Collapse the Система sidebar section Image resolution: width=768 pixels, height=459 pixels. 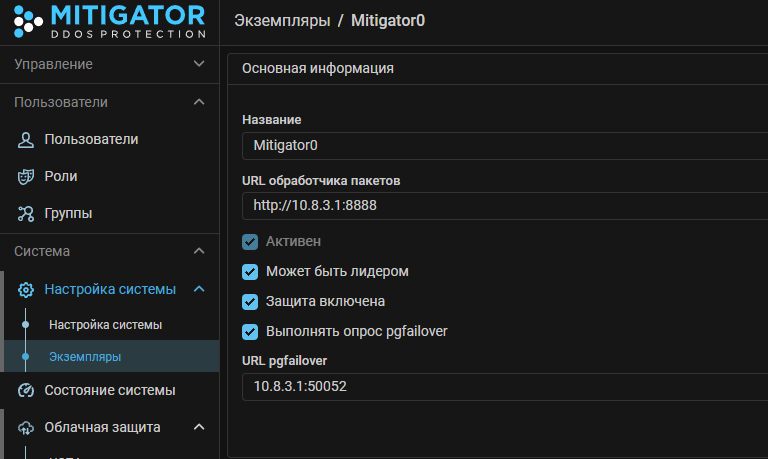coord(198,251)
